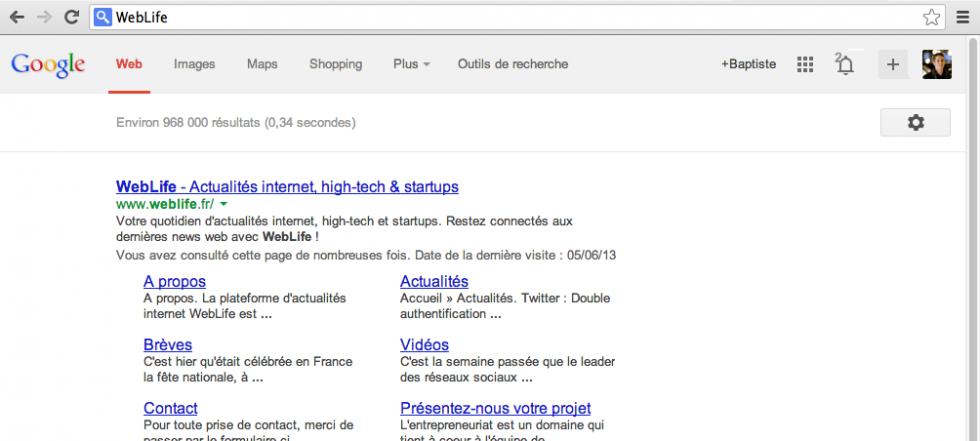Go back with the browser back arrow
Screen dimensions: 980x441
(17, 17)
